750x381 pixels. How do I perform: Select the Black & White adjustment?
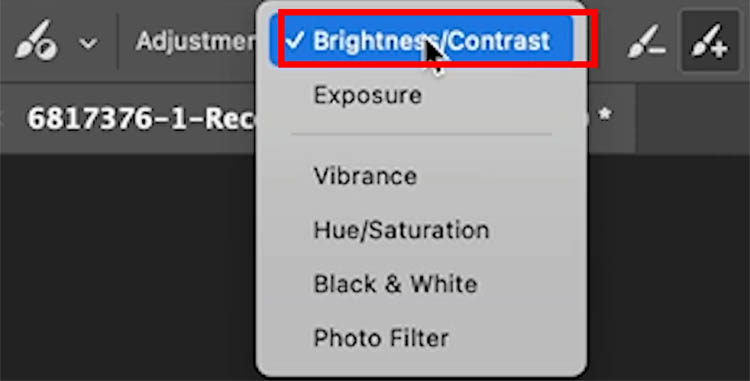coord(395,284)
